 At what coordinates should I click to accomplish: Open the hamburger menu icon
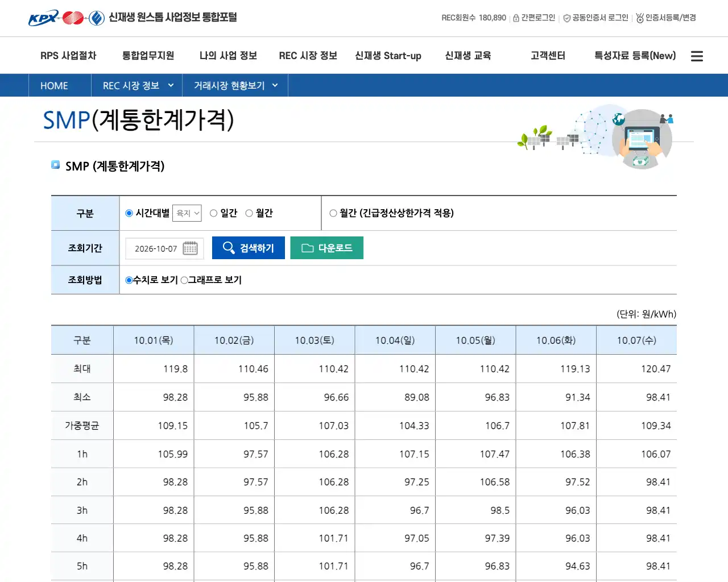(x=697, y=56)
